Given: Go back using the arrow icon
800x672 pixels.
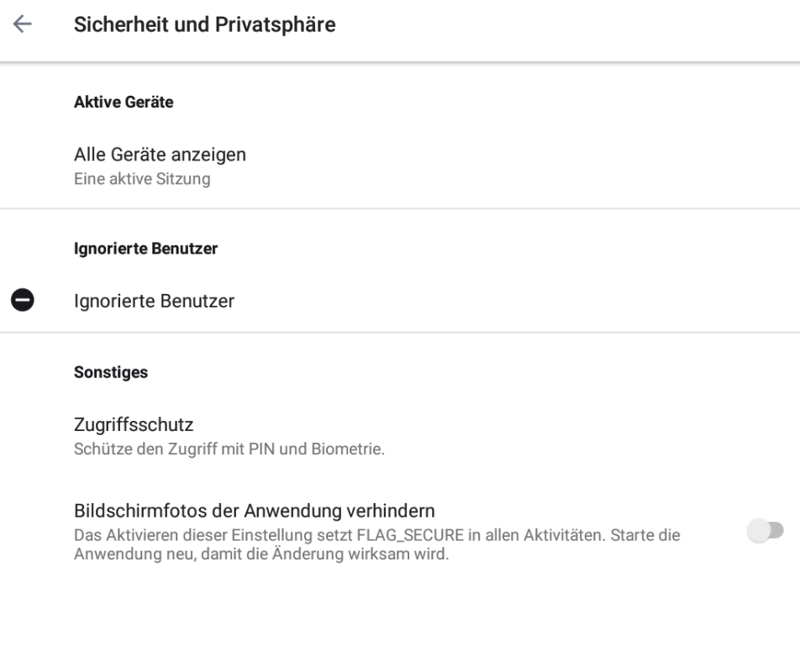Looking at the screenshot, I should tap(22, 25).
